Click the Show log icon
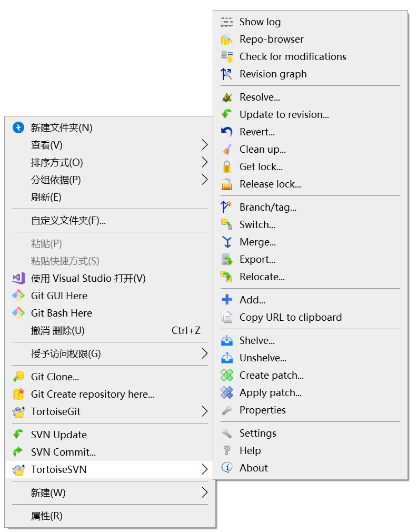The height and width of the screenshot is (532, 418). coord(227,22)
